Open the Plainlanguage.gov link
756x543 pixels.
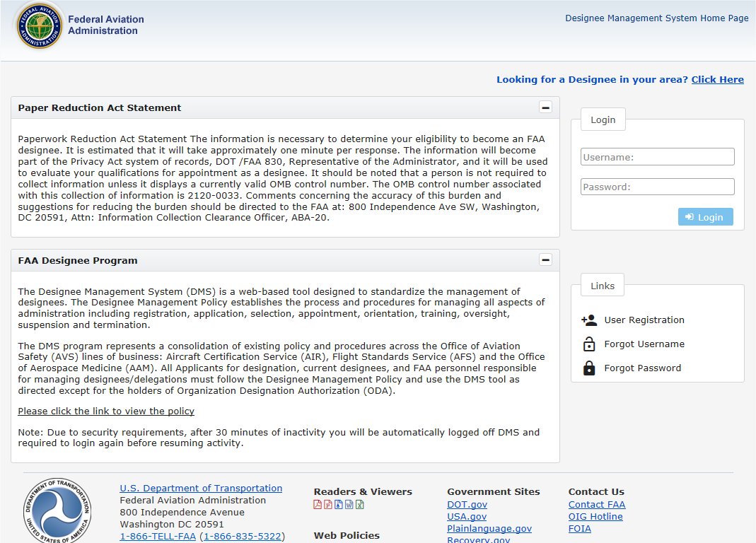point(489,529)
